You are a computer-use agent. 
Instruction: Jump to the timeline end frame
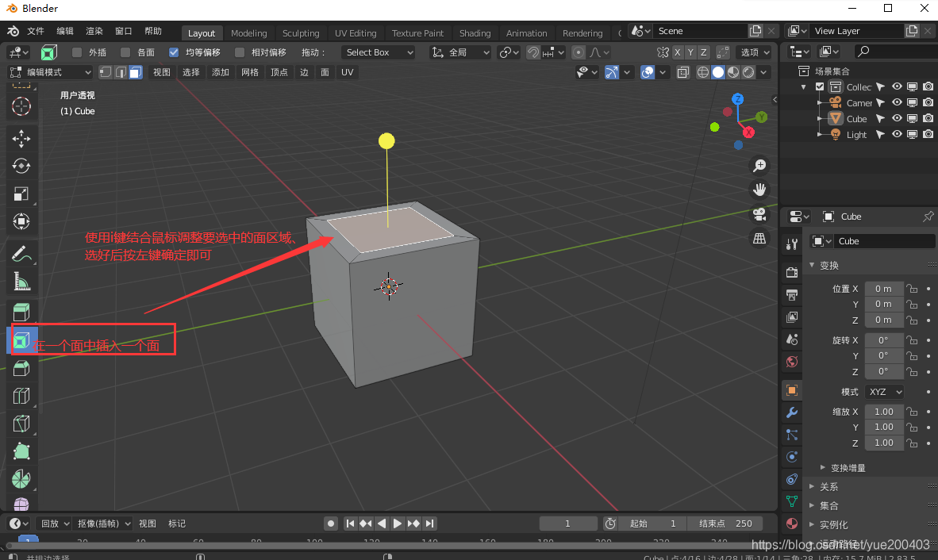coord(429,524)
